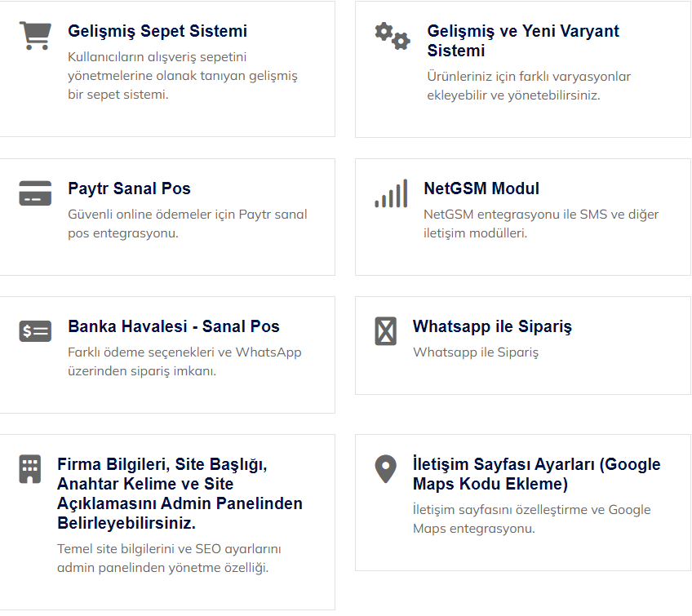Click the signal bars NetGSM icon
This screenshot has width=692, height=616.
[391, 193]
